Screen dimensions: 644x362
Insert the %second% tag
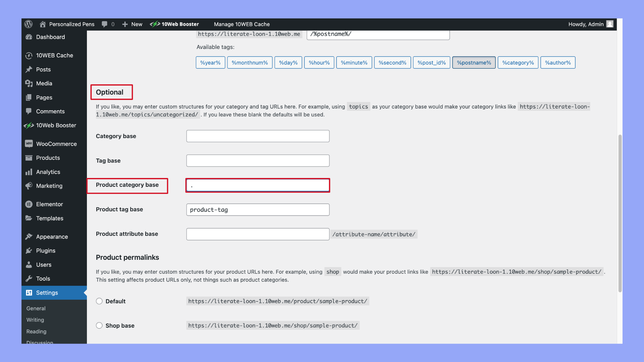coord(392,63)
